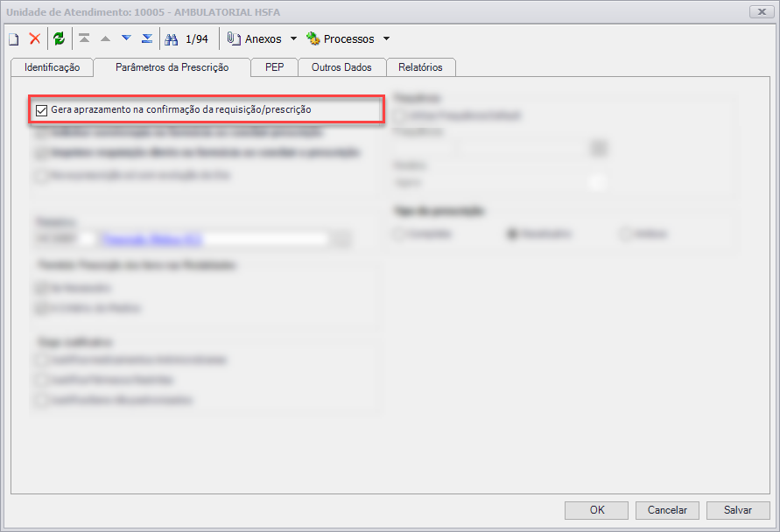Click the Salvar button
This screenshot has height=532, width=780.
738,510
